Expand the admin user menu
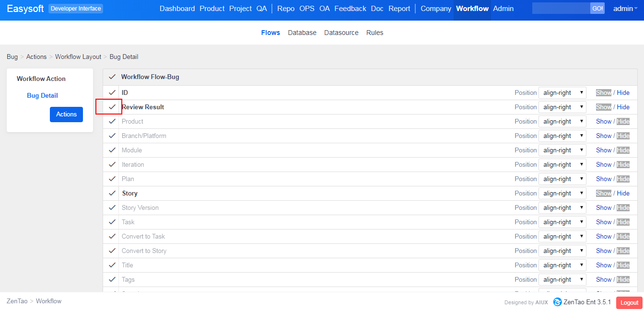The image size is (644, 310). point(625,9)
